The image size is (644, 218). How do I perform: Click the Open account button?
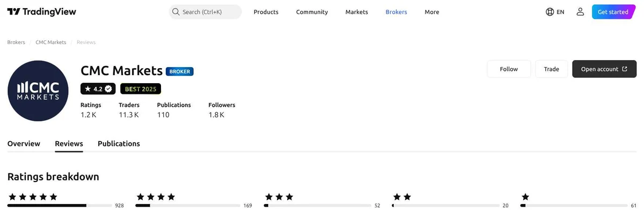point(604,69)
